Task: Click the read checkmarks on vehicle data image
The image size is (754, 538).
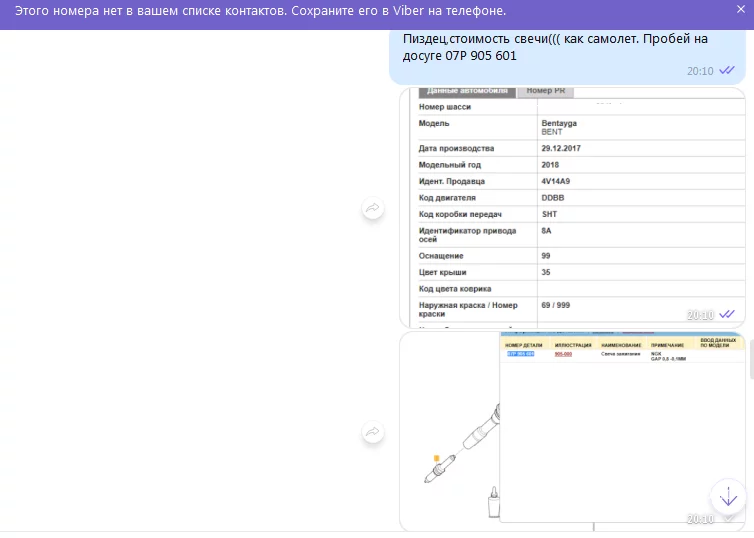Action: coord(727,314)
